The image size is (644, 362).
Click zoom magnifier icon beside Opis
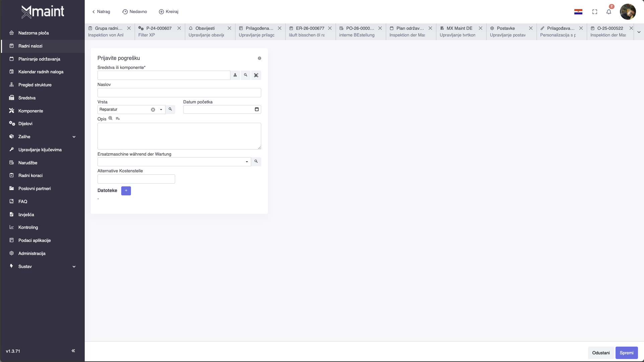[111, 118]
